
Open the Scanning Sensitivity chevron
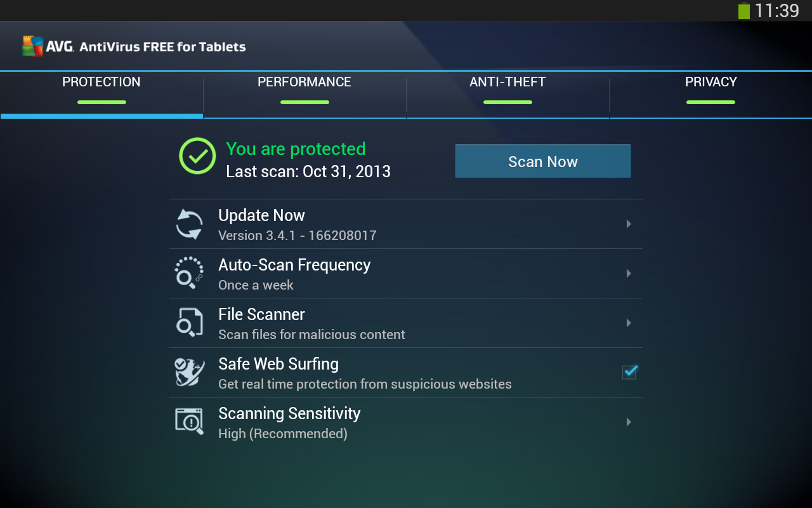coord(629,422)
